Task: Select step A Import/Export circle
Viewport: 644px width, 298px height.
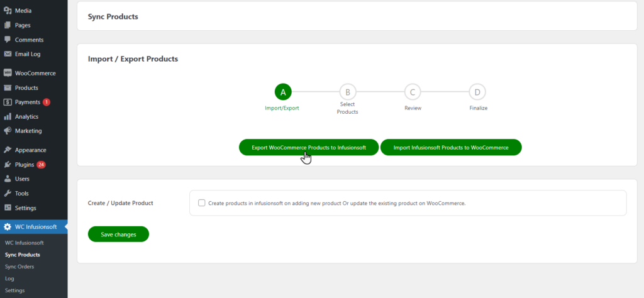Action: [283, 92]
